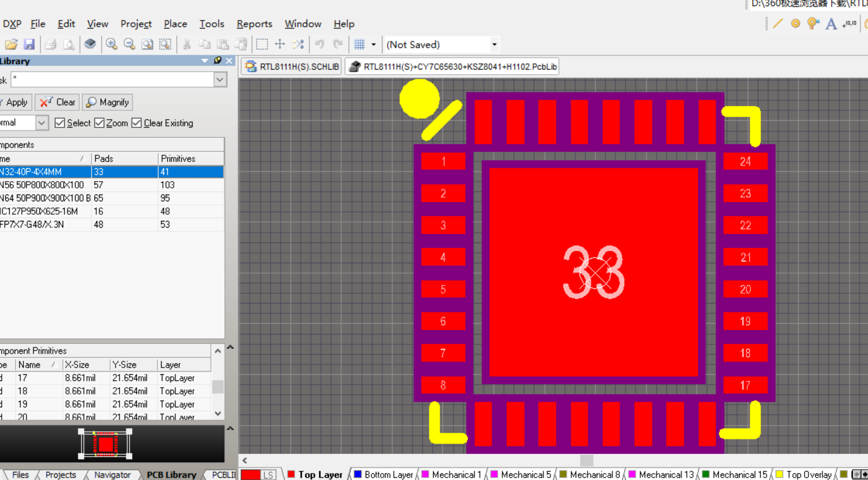The image size is (868, 480).
Task: Activate the Move Selection cross arrows tool
Action: (280, 44)
